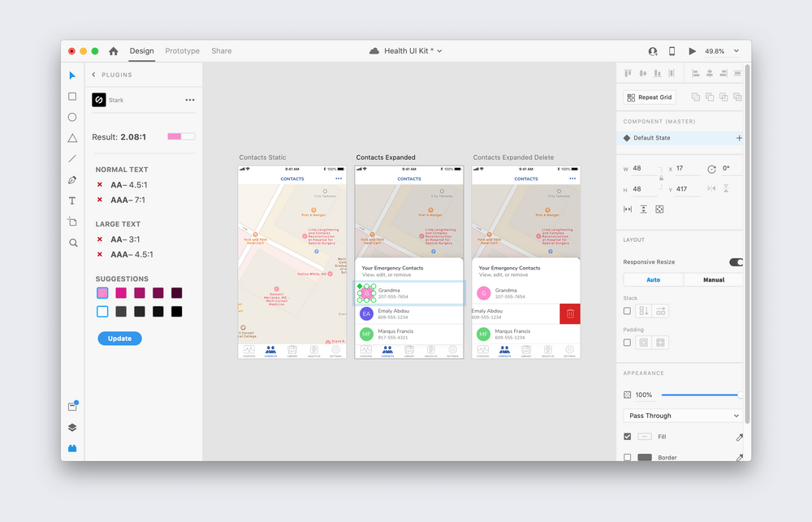Switch layout mode to Manual
The height and width of the screenshot is (522, 812).
click(x=713, y=279)
